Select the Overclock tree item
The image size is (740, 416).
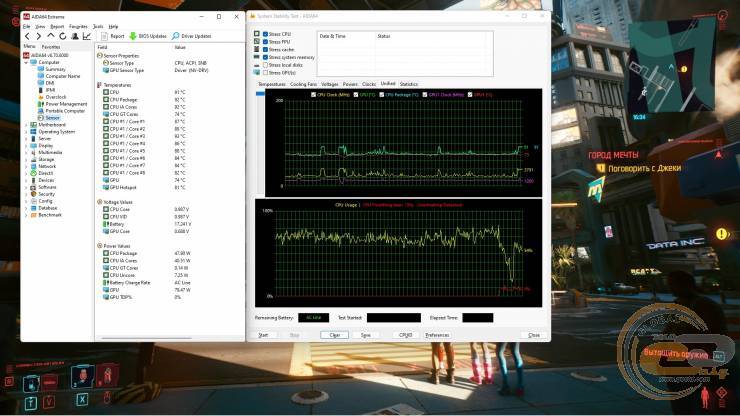56,97
